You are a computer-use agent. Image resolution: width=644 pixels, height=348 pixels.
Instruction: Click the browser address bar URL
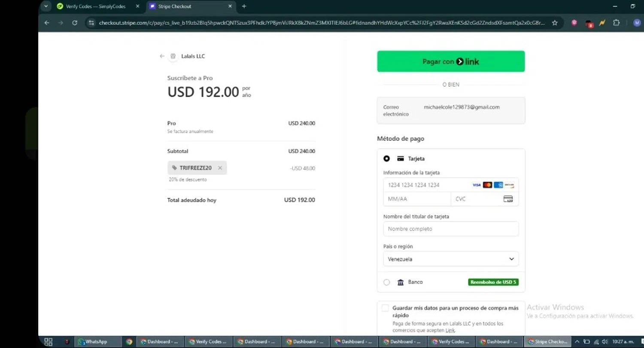[322, 23]
